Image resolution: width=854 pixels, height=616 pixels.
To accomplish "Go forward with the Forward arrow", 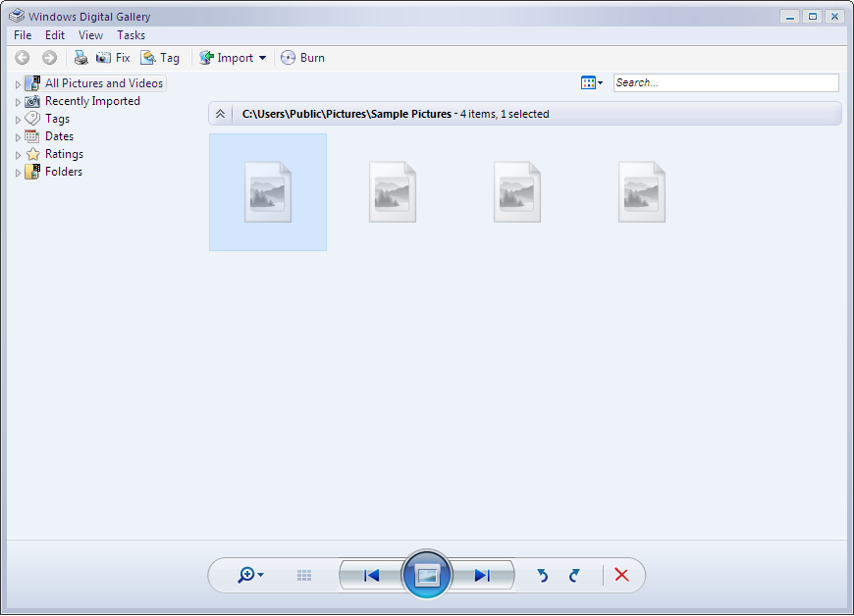I will pos(49,58).
